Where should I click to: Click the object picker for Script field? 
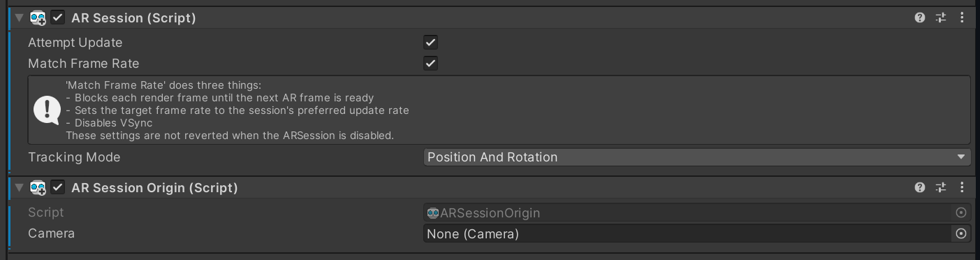pos(961,212)
